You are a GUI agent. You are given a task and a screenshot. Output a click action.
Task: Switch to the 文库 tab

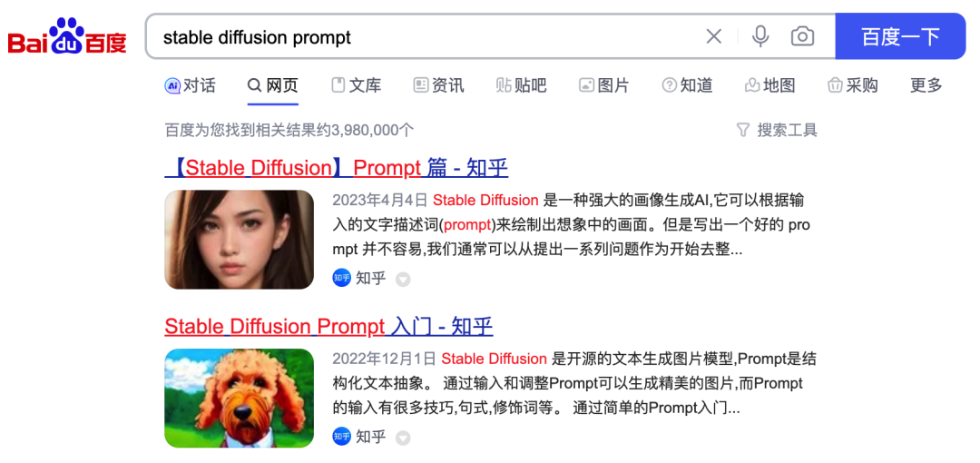click(x=357, y=85)
